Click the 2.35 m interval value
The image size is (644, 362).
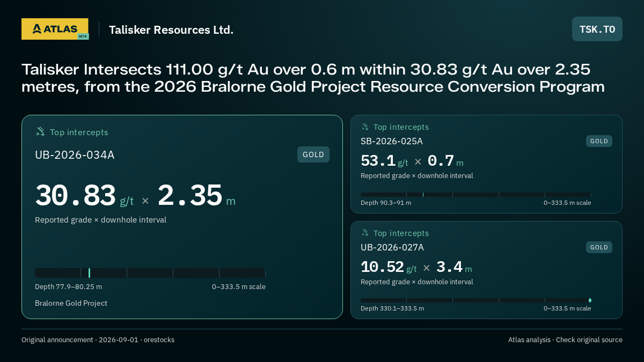pos(196,196)
